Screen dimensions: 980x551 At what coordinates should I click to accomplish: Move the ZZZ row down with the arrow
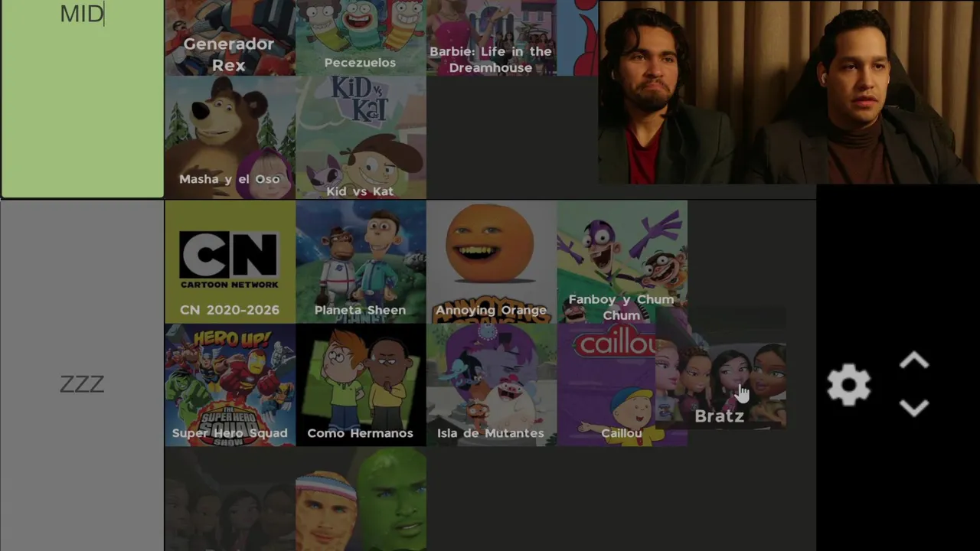[914, 407]
